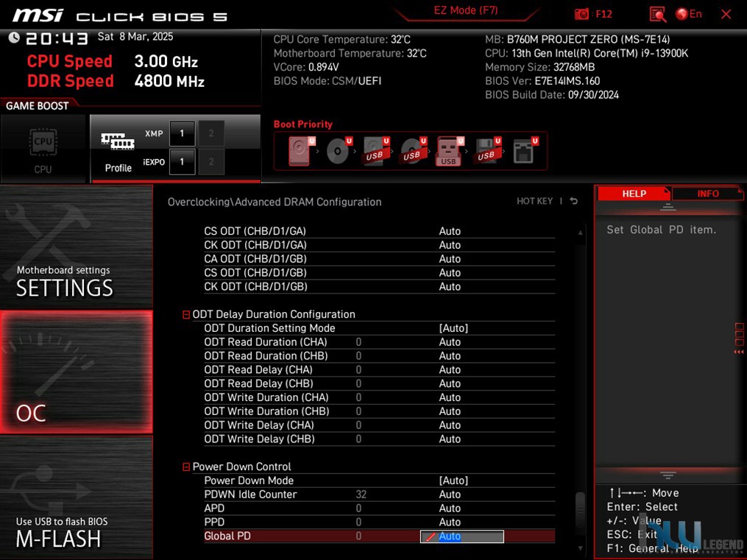The width and height of the screenshot is (747, 560).
Task: Select ODT Read Duration (CHA)
Action: [x=379, y=342]
